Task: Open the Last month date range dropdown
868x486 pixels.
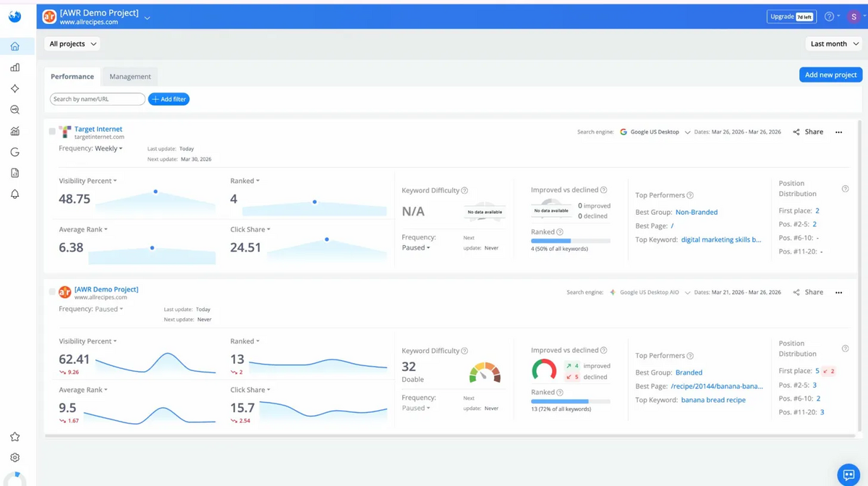Action: pos(833,44)
